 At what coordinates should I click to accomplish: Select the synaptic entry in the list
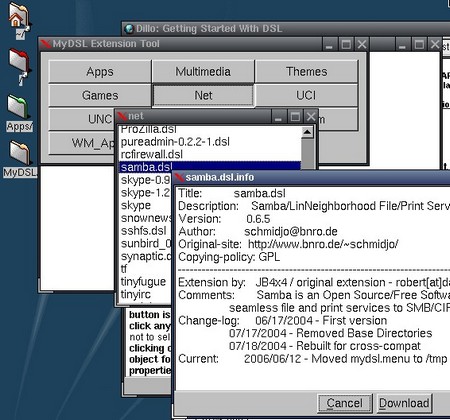click(145, 256)
